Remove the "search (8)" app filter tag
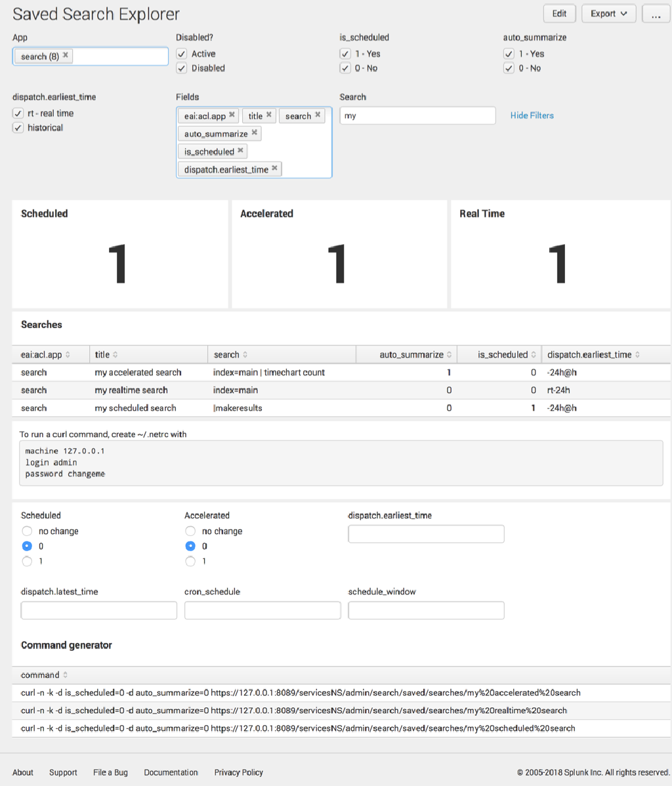672x786 pixels. (65, 56)
